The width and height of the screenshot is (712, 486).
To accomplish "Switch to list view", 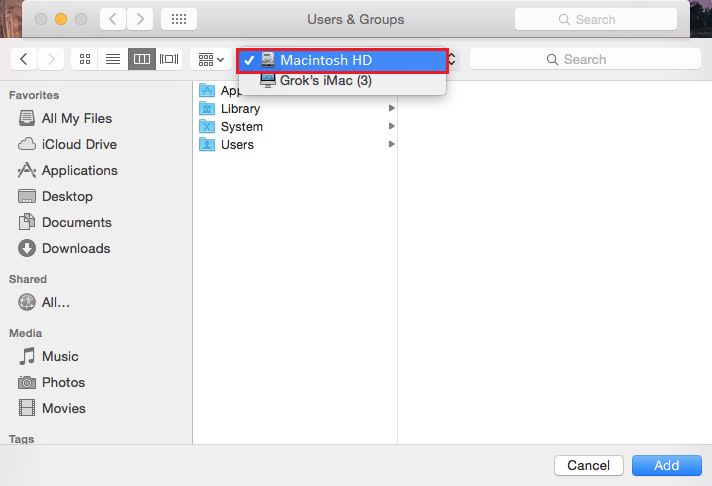I will (113, 59).
